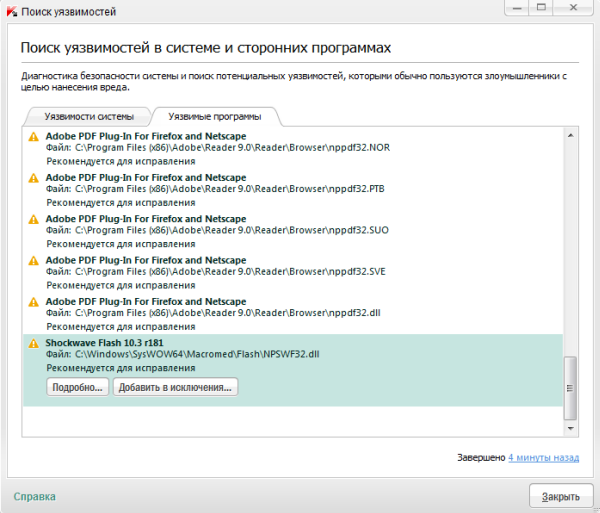
Task: Select the nppdf32.PTB file path row
Action: tap(215, 189)
